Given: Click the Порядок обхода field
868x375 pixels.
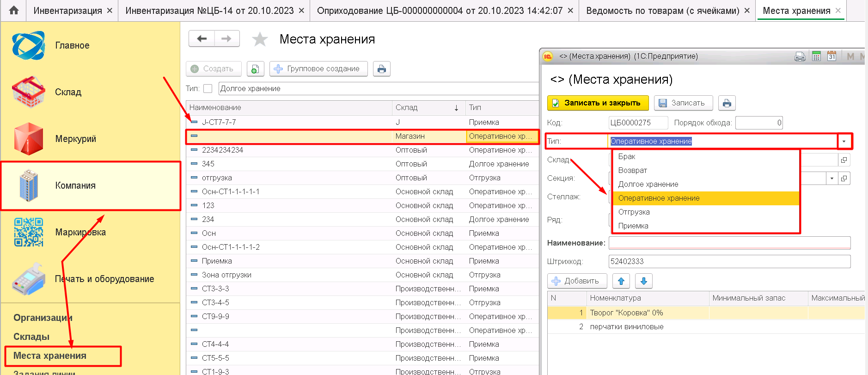Looking at the screenshot, I should [759, 123].
